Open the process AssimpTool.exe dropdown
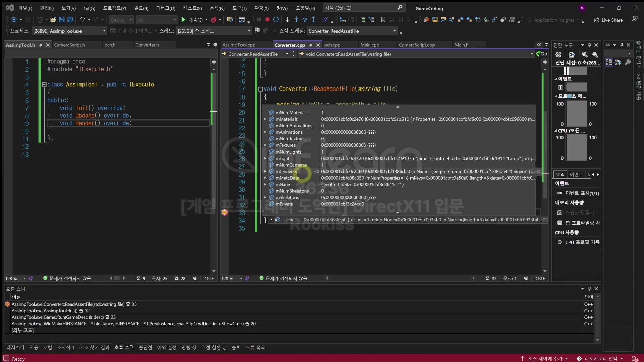 tap(104, 31)
